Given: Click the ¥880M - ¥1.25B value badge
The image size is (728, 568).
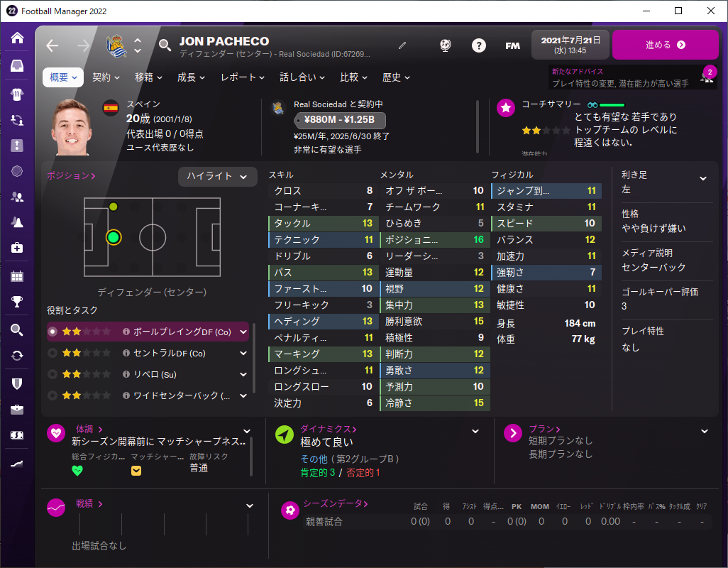Looking at the screenshot, I should pyautogui.click(x=339, y=120).
